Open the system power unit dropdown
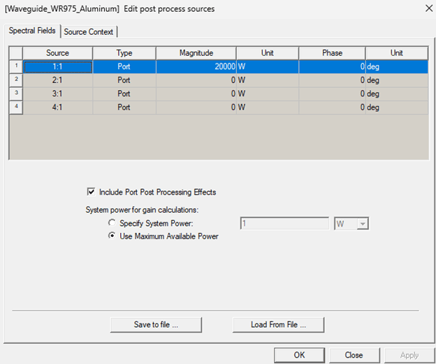Viewport: 436px width, 364px height. click(x=351, y=224)
